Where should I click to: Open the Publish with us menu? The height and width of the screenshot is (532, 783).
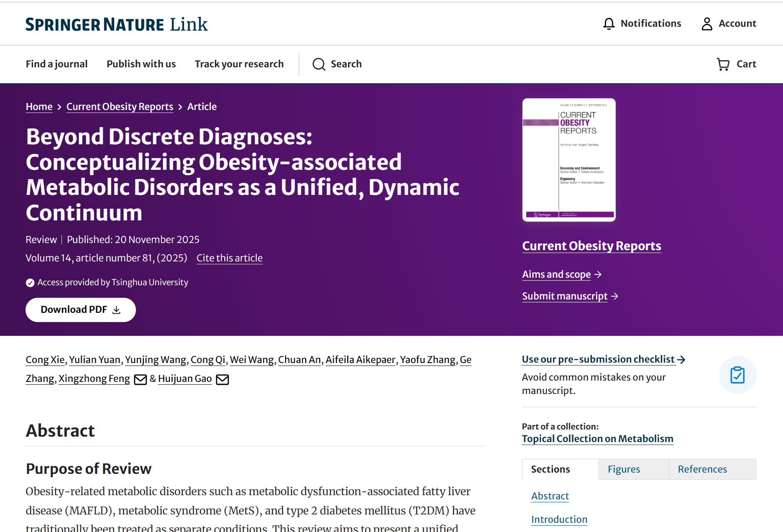pos(141,64)
